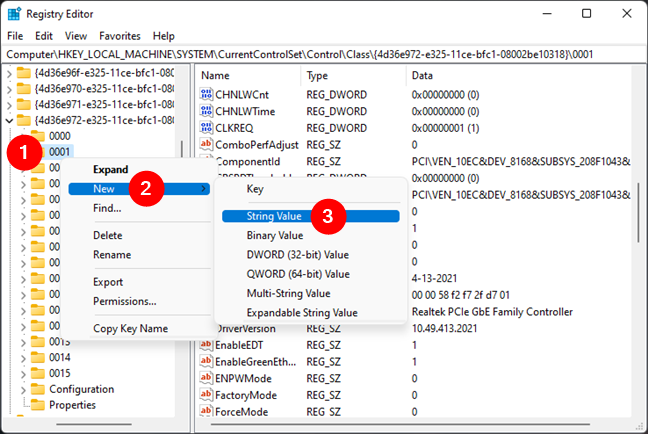Open the Help menu
The image size is (648, 434).
click(x=164, y=36)
